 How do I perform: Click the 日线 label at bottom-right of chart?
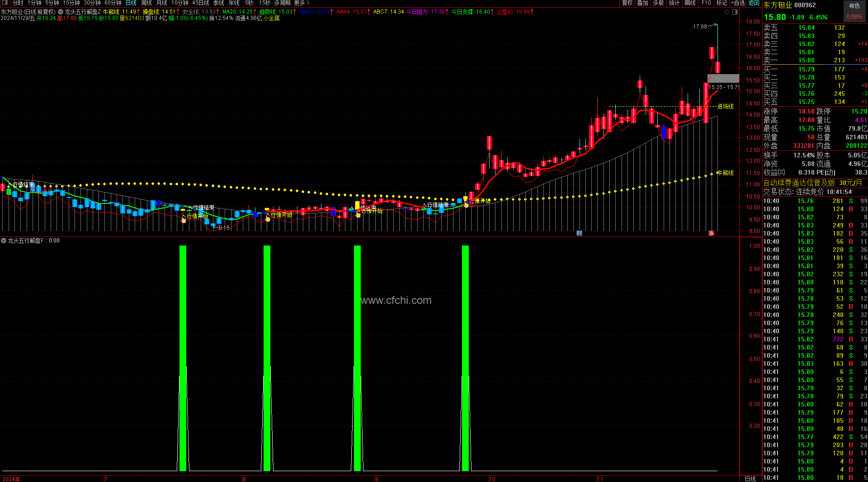coord(750,479)
